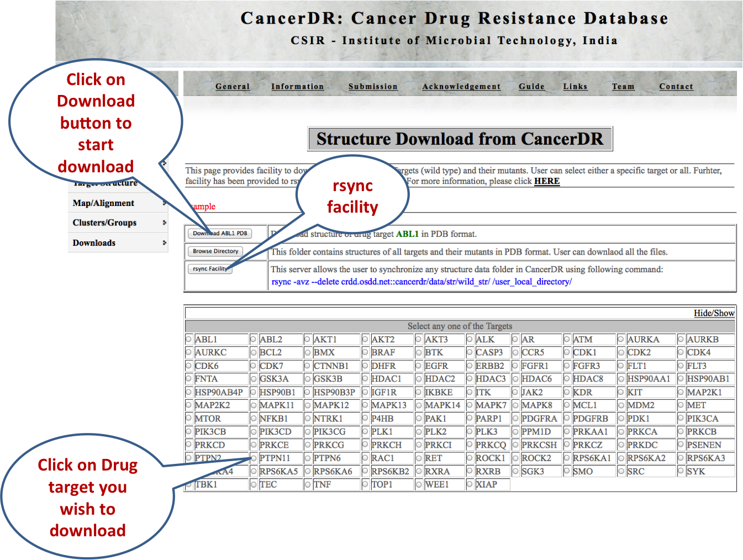Image resolution: width=743 pixels, height=560 pixels.
Task: Select the ABL1 target radio button
Action: (x=189, y=339)
